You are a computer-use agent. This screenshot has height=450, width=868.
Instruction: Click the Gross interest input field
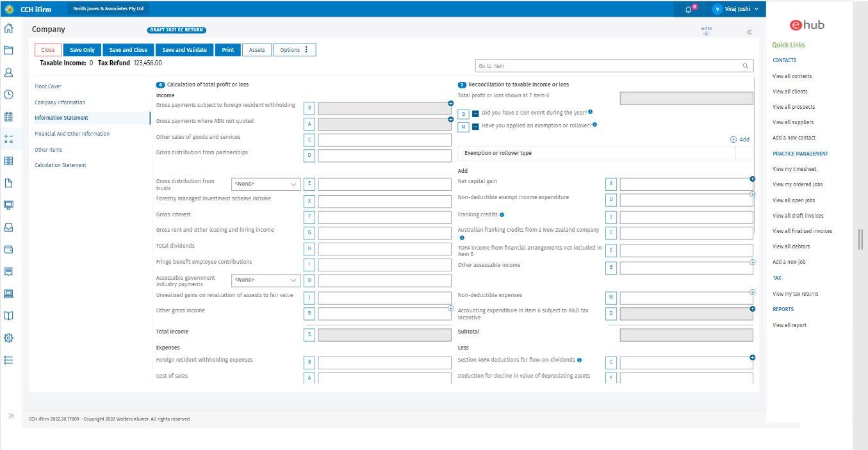[x=384, y=216]
